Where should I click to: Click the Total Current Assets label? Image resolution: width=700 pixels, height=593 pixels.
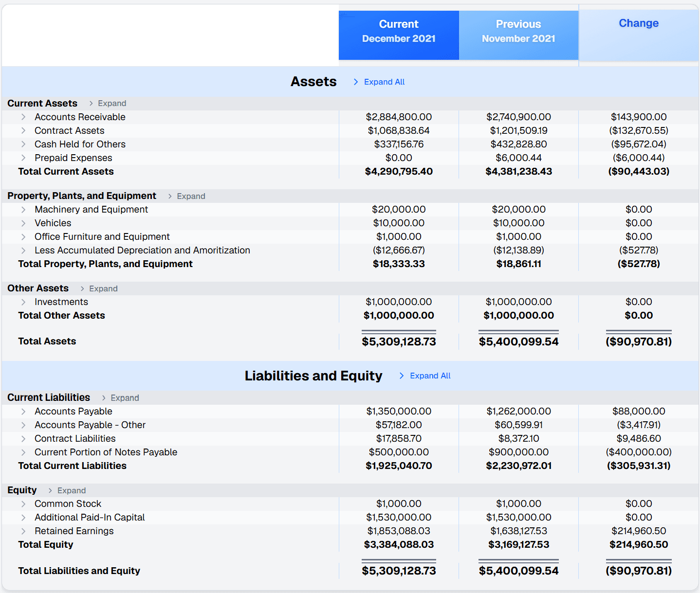66,171
